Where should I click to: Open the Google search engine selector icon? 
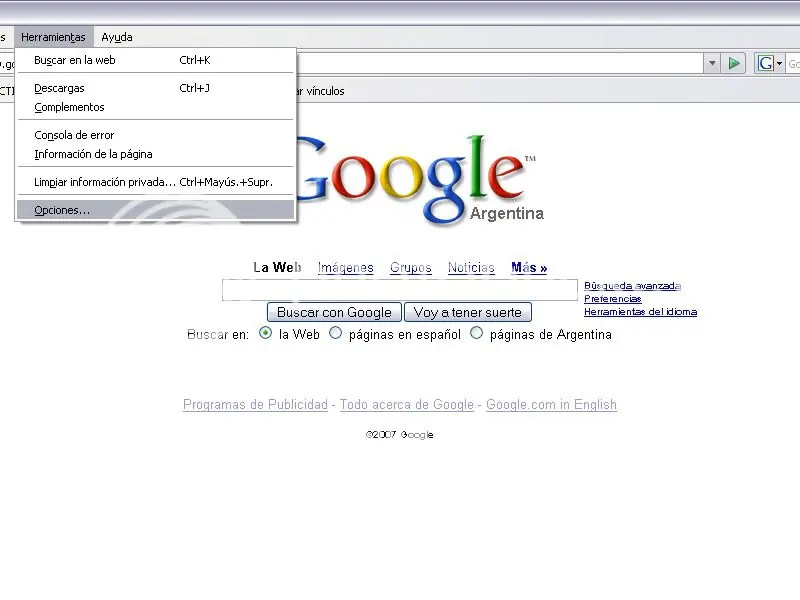tap(769, 63)
